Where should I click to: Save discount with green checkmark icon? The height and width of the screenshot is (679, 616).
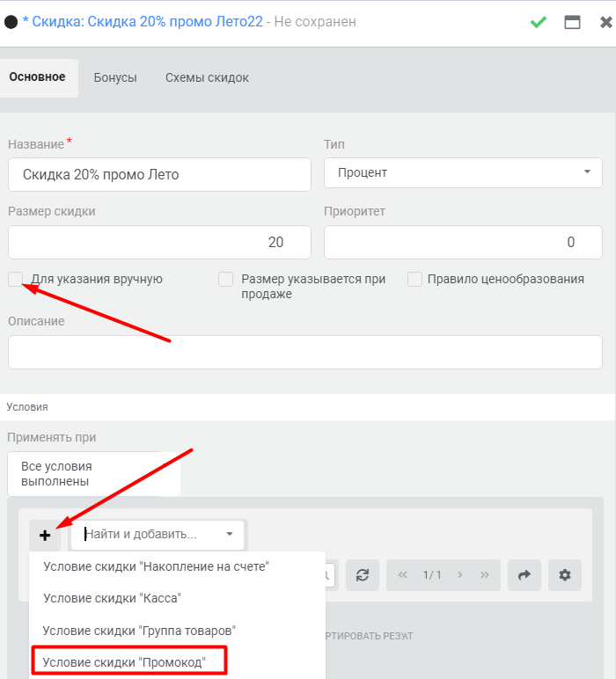point(539,22)
